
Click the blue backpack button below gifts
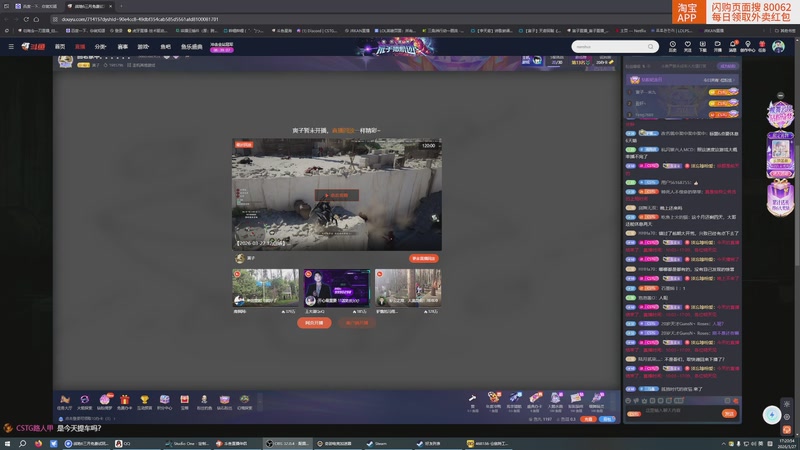pos(607,419)
